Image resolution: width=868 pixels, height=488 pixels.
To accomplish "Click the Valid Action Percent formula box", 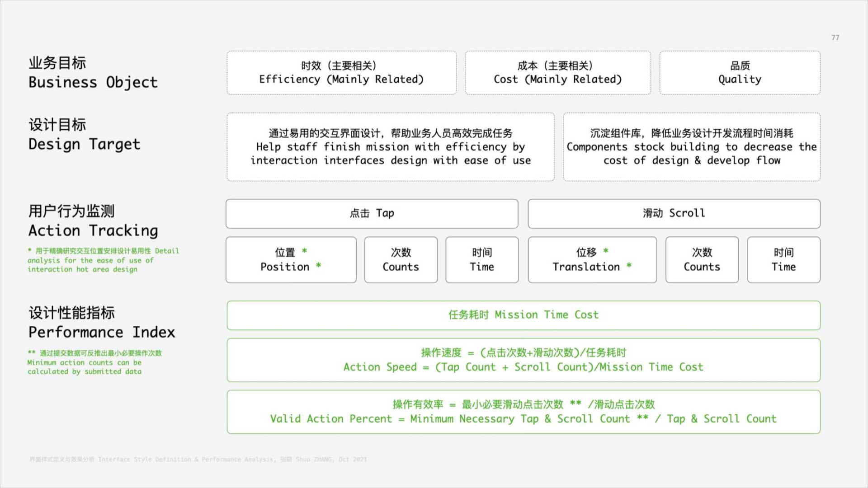I will (x=523, y=412).
